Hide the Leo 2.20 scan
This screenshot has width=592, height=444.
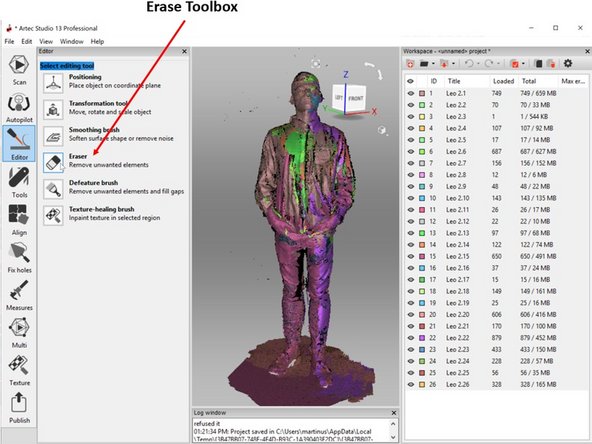pos(410,314)
